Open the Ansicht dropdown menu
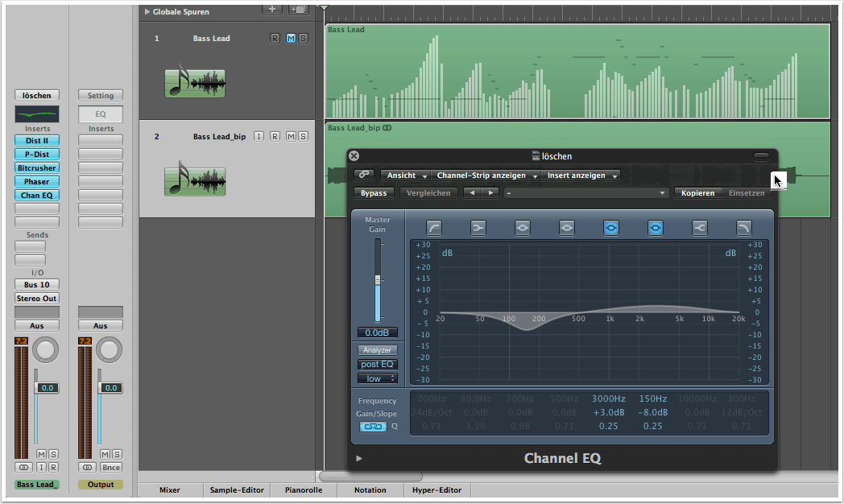The width and height of the screenshot is (844, 504). click(406, 175)
